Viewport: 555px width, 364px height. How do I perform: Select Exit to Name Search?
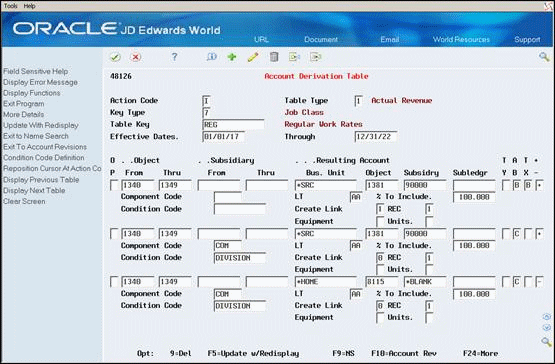click(x=36, y=136)
